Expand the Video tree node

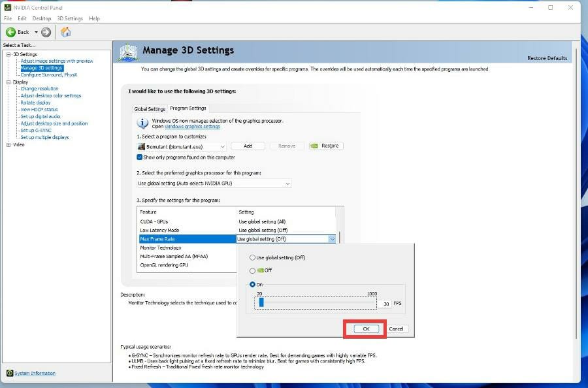click(8, 145)
